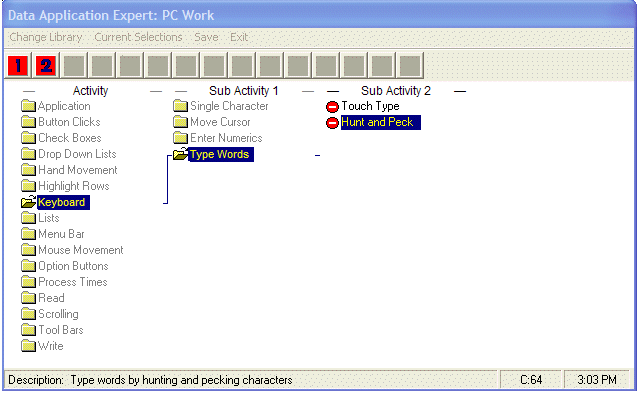Open the Current Selections menu
637x393 pixels.
pos(138,37)
